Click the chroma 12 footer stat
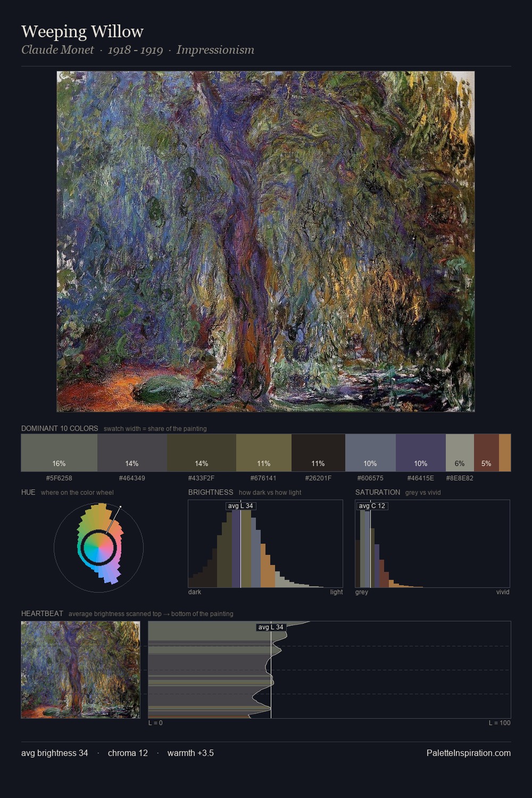 [x=128, y=753]
